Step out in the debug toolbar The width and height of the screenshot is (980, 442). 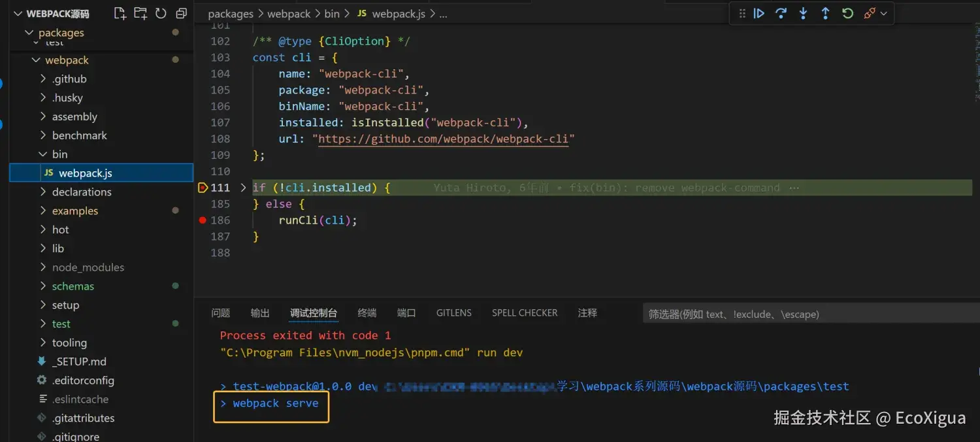click(x=825, y=13)
